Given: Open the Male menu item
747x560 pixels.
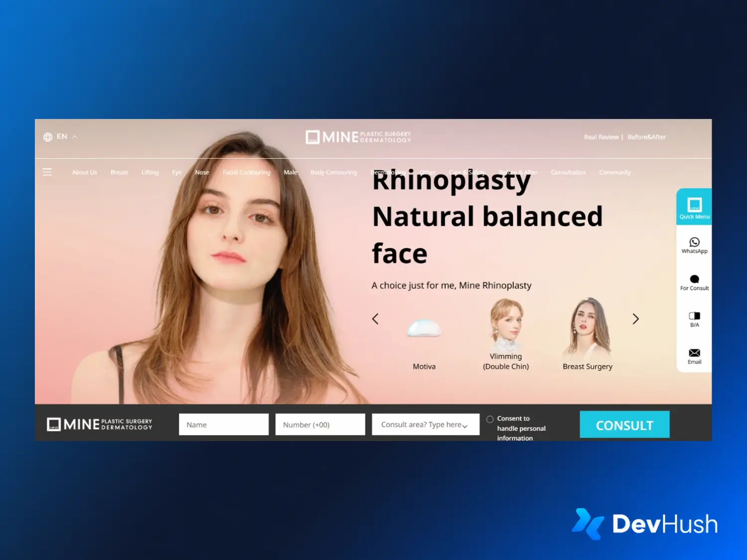Looking at the screenshot, I should click(290, 172).
